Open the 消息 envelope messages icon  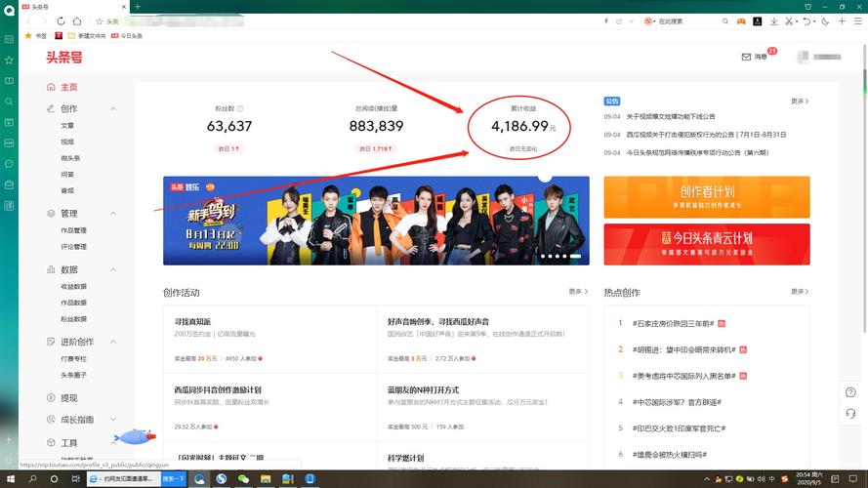pyautogui.click(x=747, y=57)
